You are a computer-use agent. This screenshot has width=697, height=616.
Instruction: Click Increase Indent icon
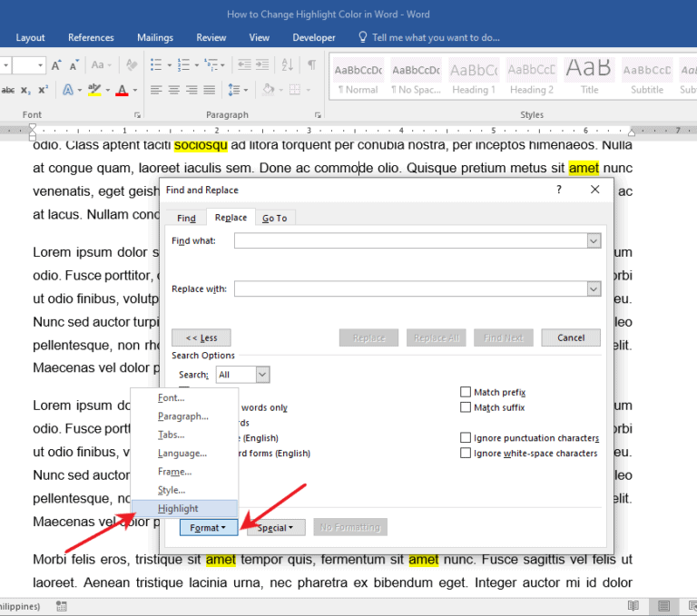(x=262, y=65)
